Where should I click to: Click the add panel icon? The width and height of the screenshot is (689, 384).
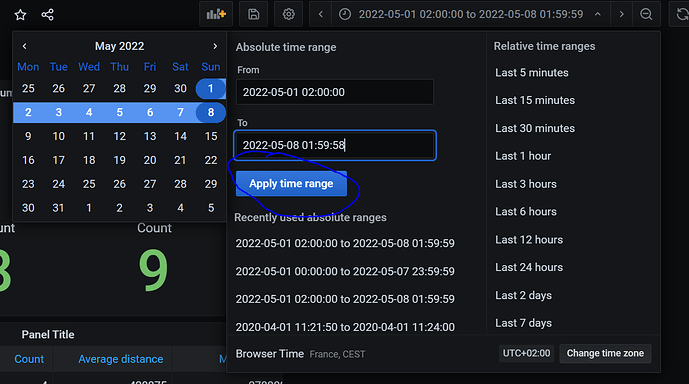pos(216,14)
